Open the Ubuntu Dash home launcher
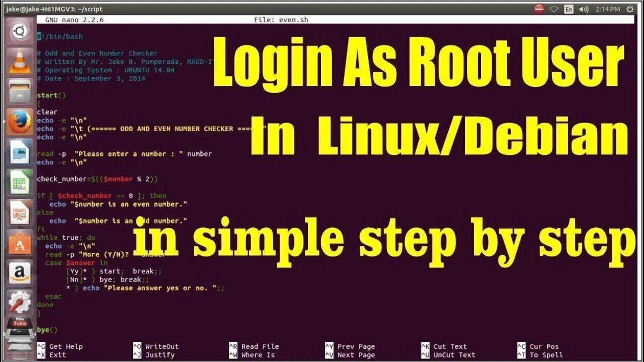This screenshot has width=644, height=362. [x=20, y=31]
